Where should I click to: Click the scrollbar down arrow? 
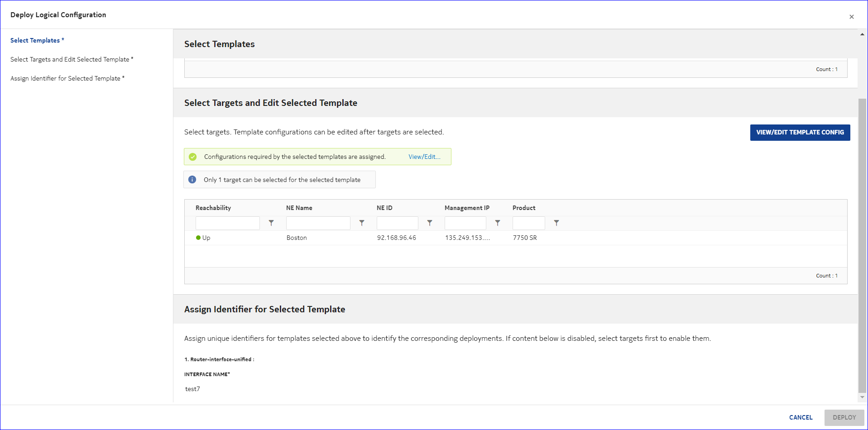pyautogui.click(x=862, y=397)
